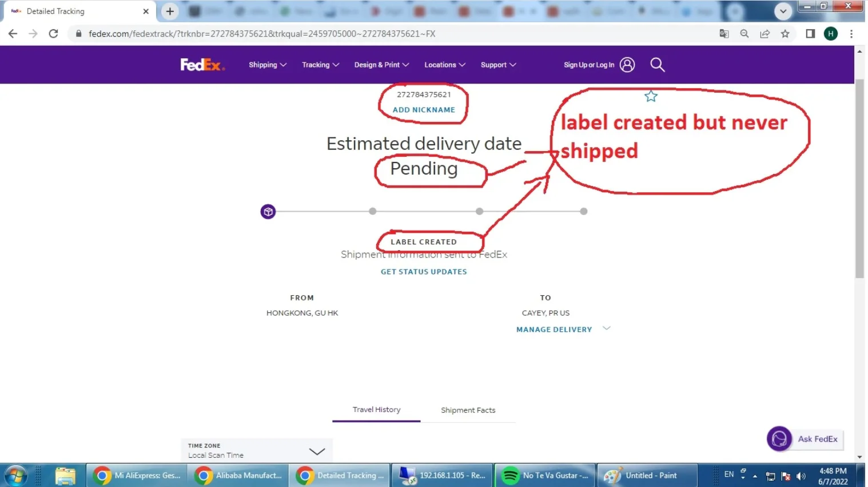Bookmark this tab with the star

click(785, 34)
